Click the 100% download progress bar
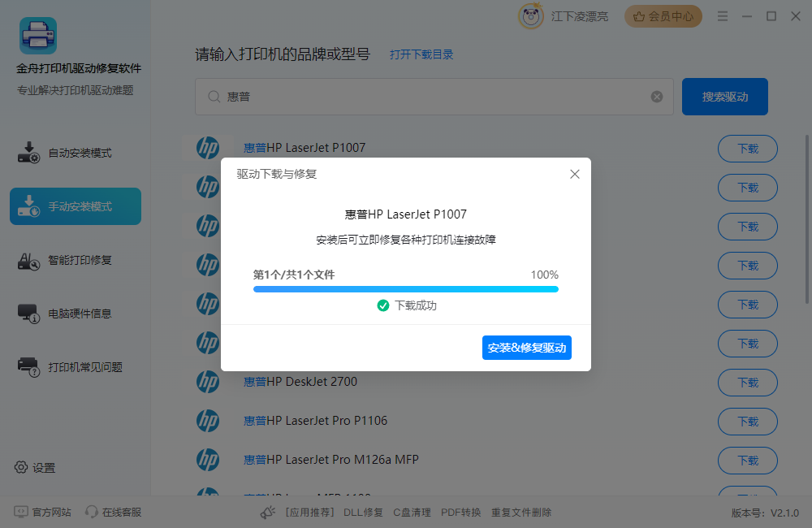The image size is (812, 528). click(406, 288)
